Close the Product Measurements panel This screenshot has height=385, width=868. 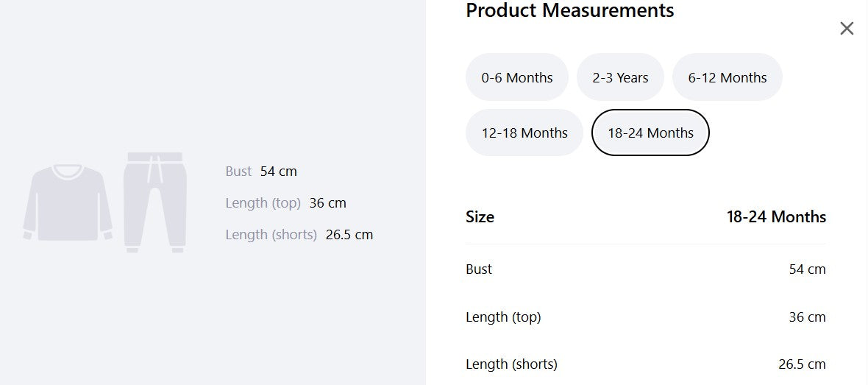(x=847, y=28)
